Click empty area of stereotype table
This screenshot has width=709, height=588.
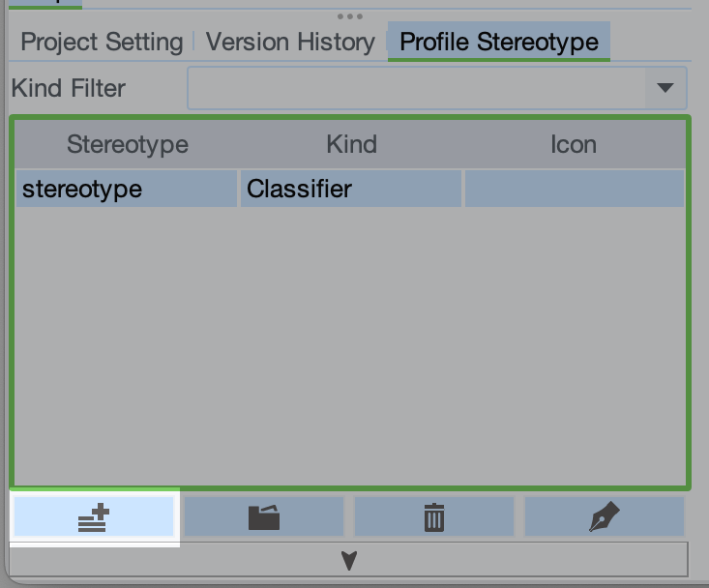coord(349,348)
